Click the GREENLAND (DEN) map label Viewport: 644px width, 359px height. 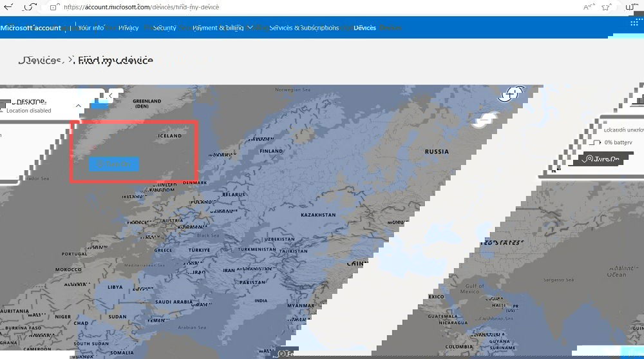tap(147, 104)
